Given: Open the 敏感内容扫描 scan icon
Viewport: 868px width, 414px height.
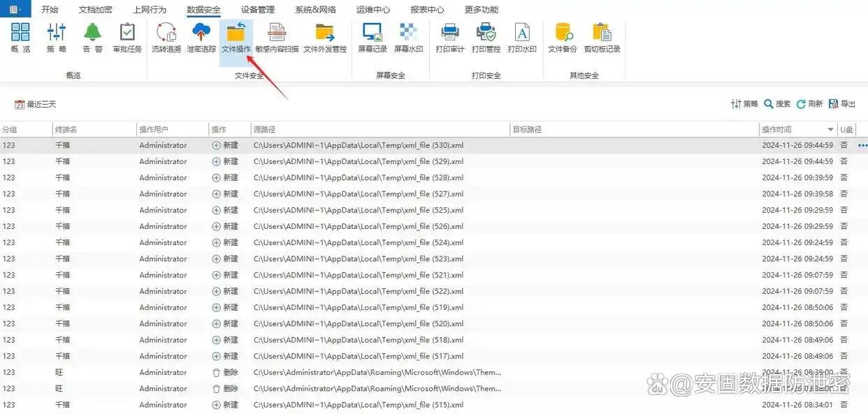Looking at the screenshot, I should 277,38.
